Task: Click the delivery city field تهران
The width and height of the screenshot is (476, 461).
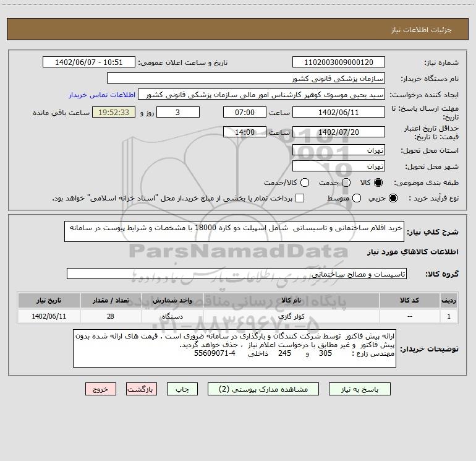Action: [x=339, y=166]
